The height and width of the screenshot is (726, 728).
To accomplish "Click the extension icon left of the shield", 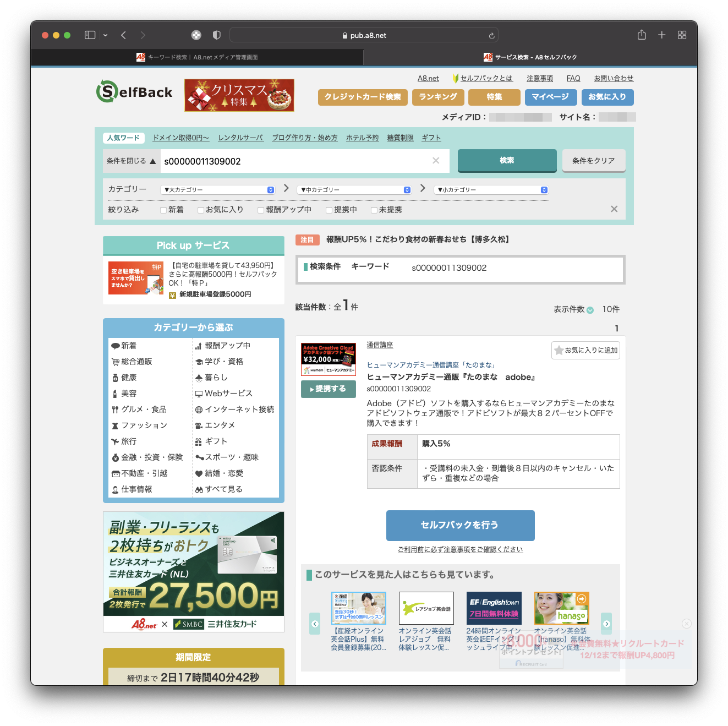I will point(196,35).
